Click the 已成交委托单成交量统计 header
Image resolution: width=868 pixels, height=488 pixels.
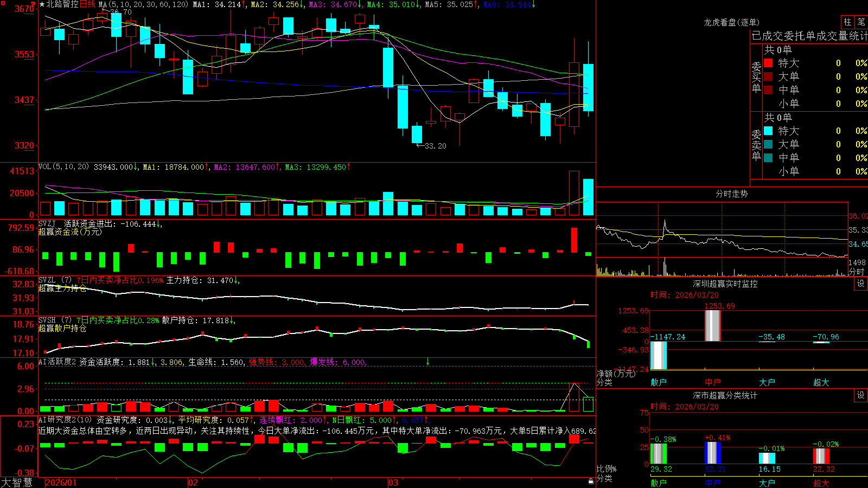(809, 36)
